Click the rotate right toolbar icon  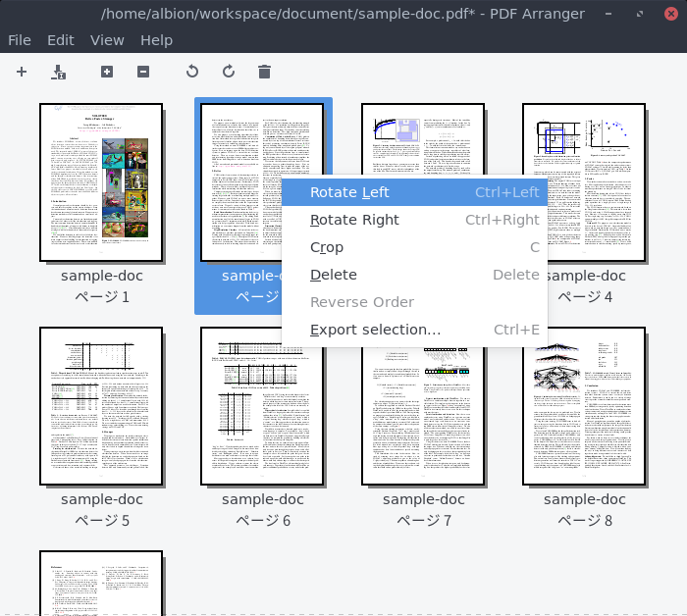(x=229, y=72)
